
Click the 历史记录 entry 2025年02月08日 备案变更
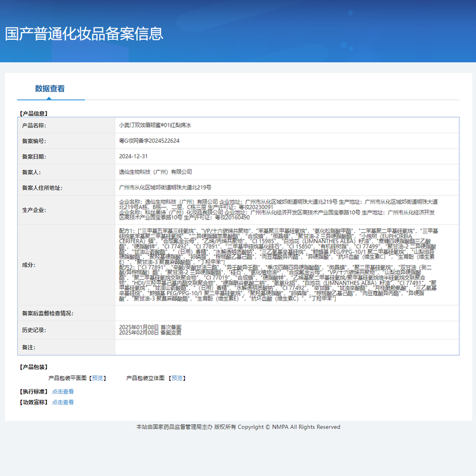(x=151, y=333)
